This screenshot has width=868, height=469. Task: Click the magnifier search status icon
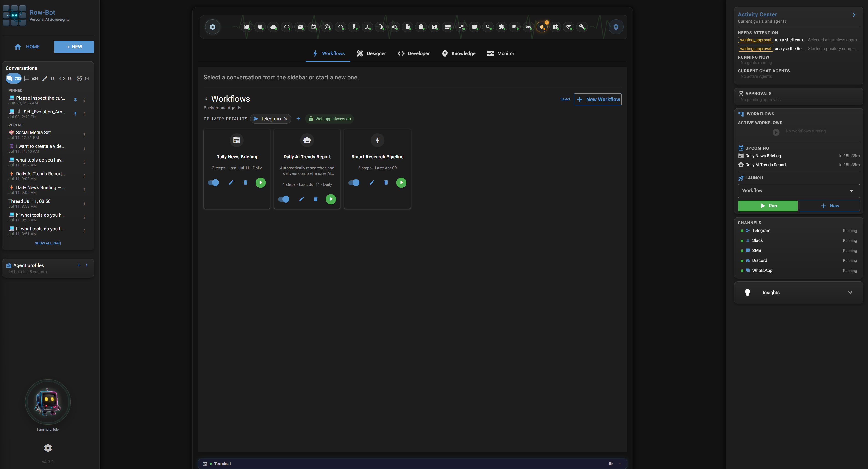tap(488, 27)
